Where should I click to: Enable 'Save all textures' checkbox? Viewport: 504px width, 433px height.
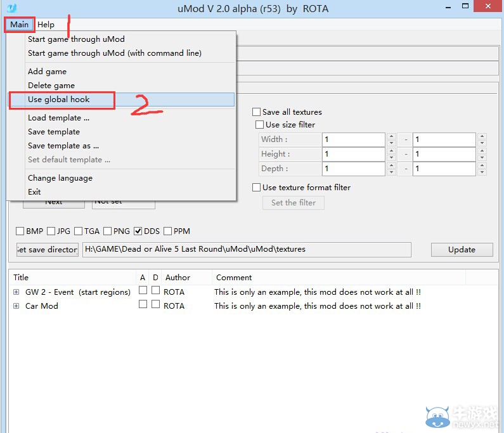coord(257,112)
